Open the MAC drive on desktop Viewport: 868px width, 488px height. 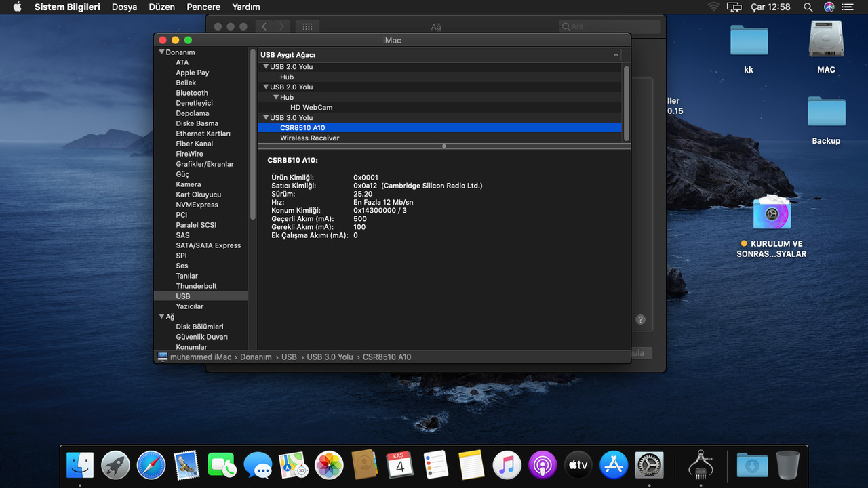(826, 40)
